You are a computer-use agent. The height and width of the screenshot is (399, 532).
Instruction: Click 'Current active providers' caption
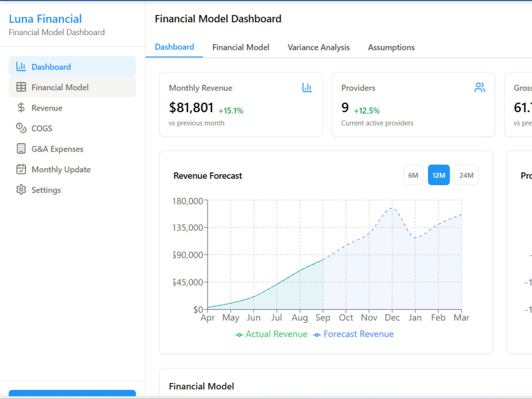click(x=377, y=123)
